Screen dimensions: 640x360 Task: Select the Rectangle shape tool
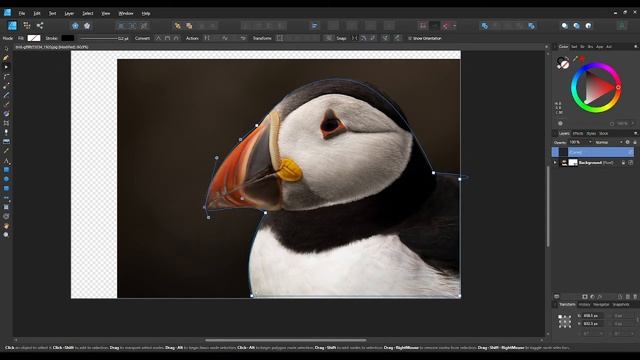coord(6,170)
